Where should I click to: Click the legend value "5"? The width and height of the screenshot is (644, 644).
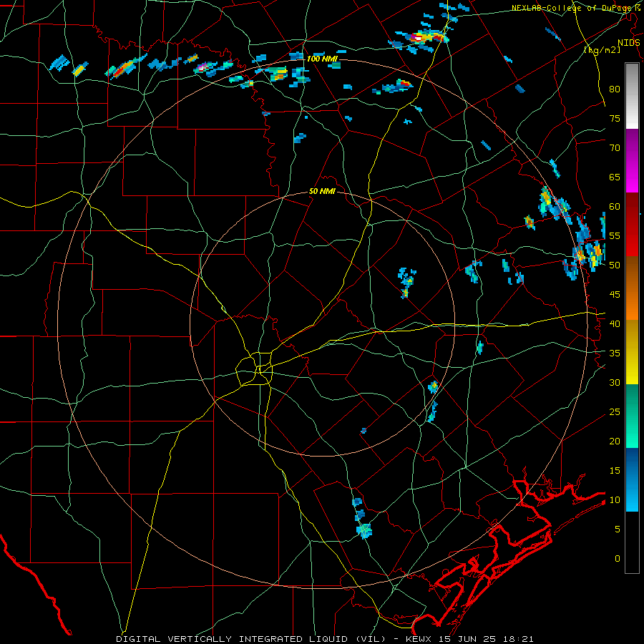[618, 530]
